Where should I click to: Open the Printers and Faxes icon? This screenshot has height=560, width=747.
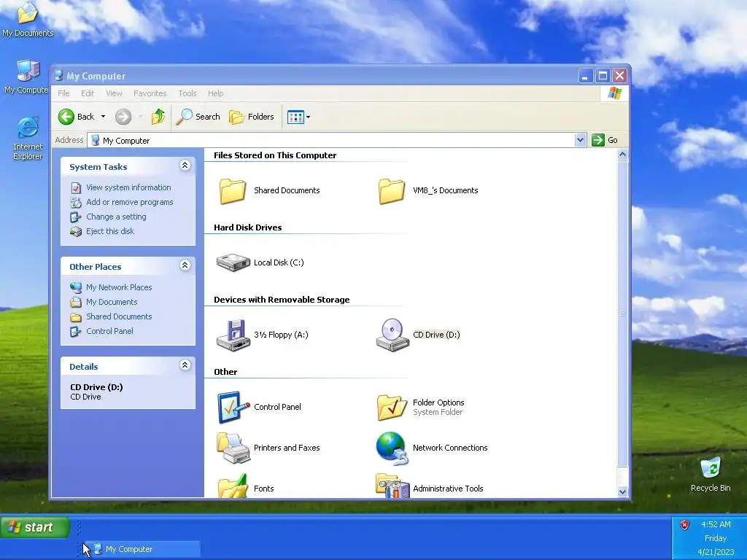(233, 448)
